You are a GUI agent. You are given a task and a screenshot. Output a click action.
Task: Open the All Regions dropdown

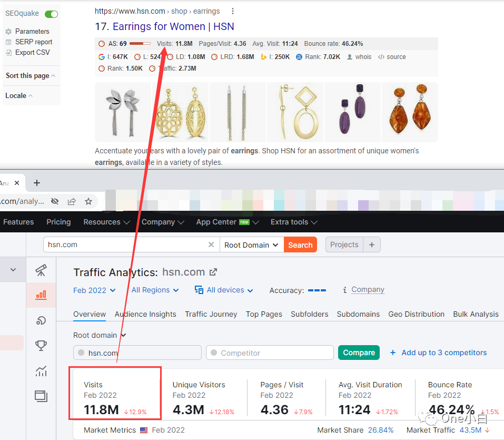155,290
